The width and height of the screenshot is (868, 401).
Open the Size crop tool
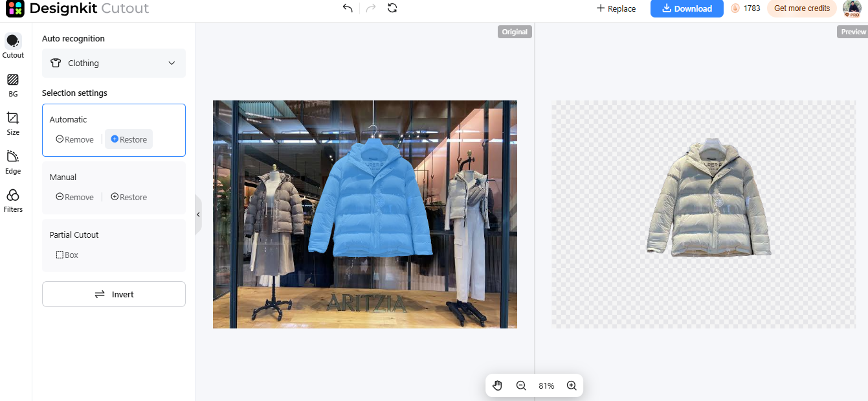tap(12, 123)
